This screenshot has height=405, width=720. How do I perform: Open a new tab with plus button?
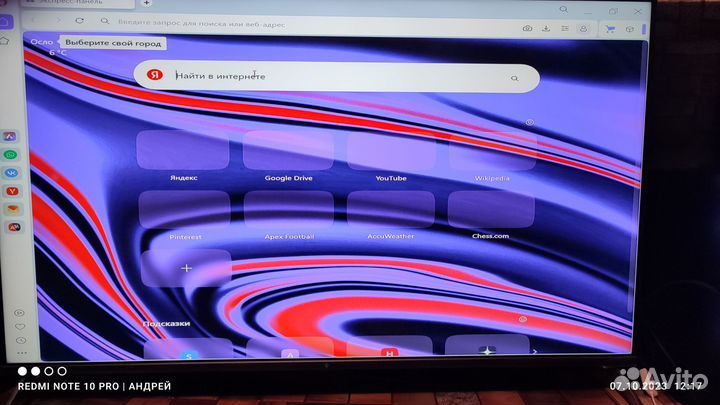(147, 3)
